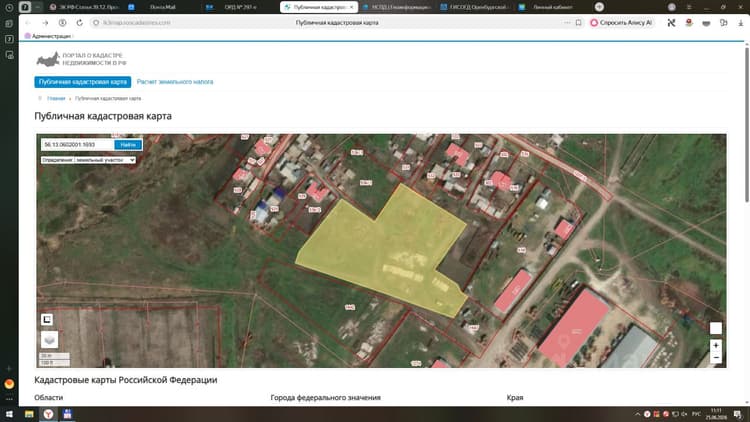Click the Спросить Алису AI button
750x422 pixels.
[621, 22]
